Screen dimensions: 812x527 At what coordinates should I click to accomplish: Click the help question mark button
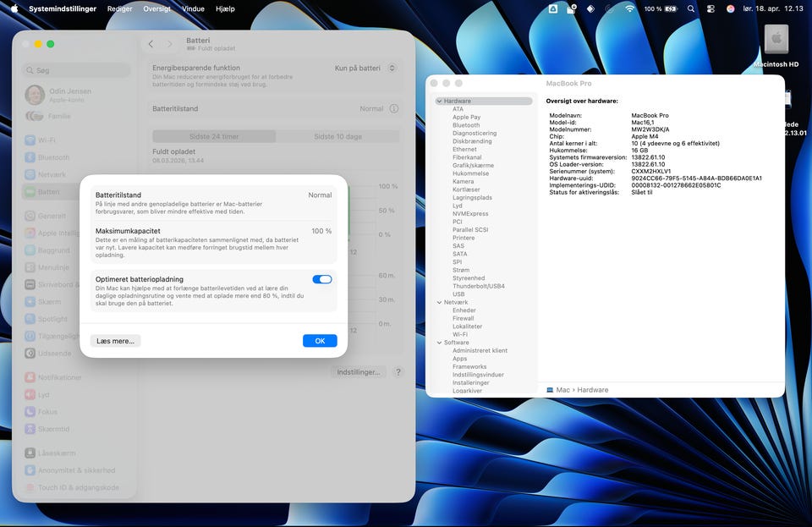click(x=398, y=372)
